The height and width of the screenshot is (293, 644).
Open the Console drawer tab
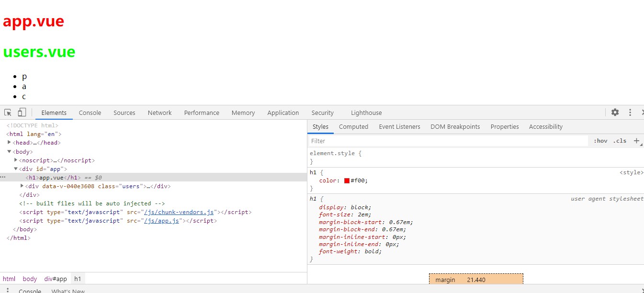(30, 291)
